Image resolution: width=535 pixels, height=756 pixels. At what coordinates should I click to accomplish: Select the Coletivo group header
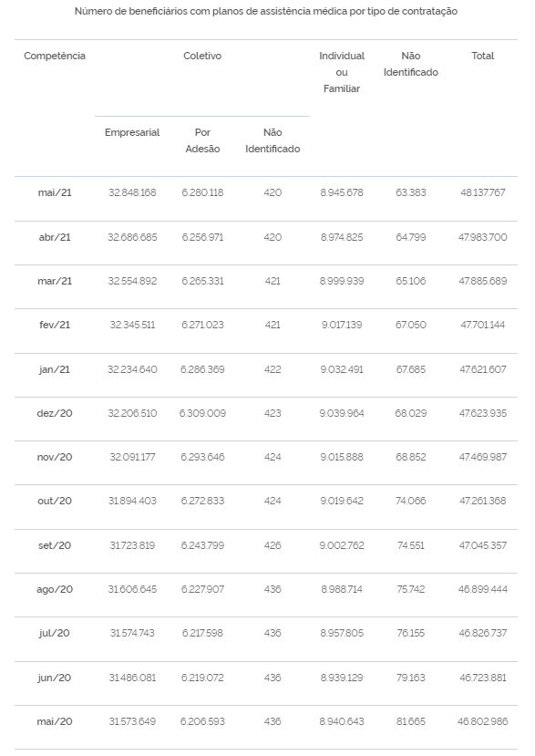[202, 56]
